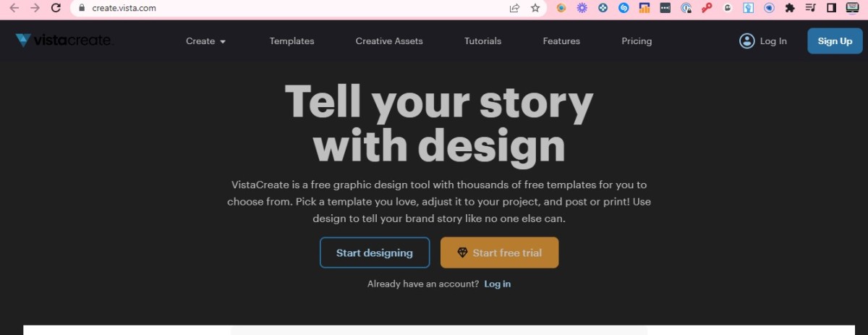Click the share page icon in address bar
Image resolution: width=868 pixels, height=335 pixels.
click(x=514, y=9)
